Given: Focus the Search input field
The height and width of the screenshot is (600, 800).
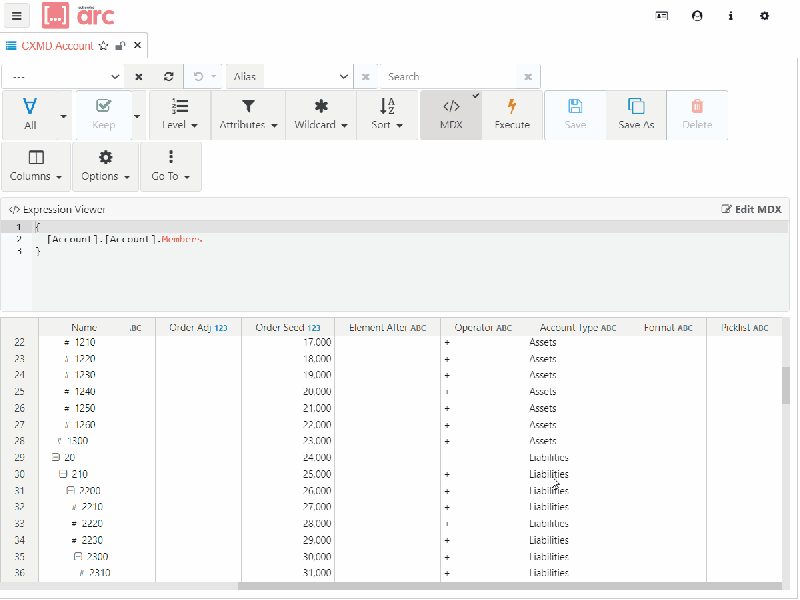Looking at the screenshot, I should (x=449, y=77).
